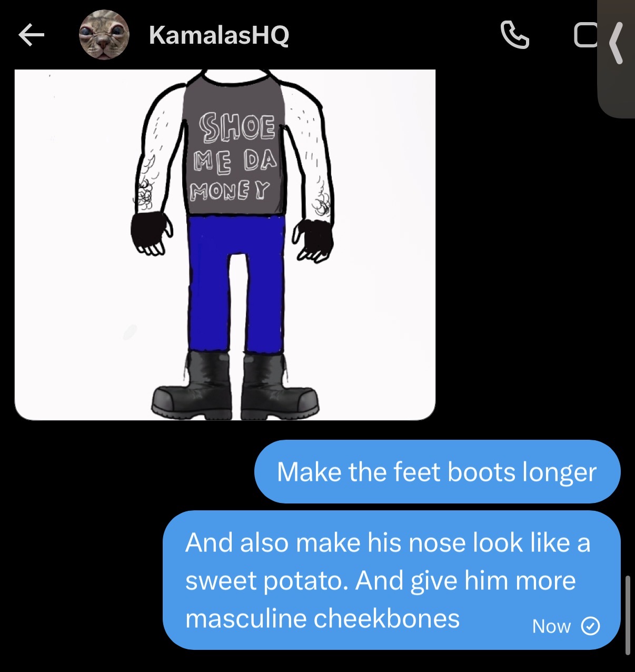Tap the sent checkmark on last message
This screenshot has width=635, height=672.
click(x=590, y=626)
